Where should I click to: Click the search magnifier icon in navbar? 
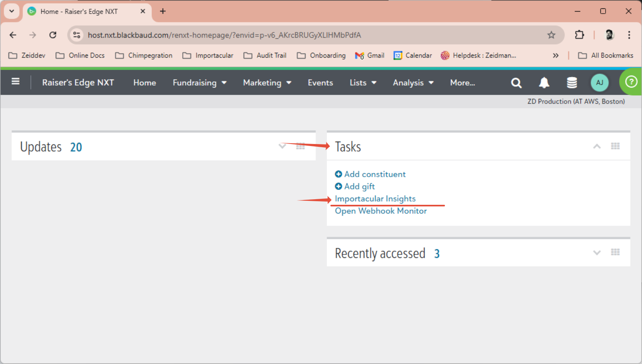point(516,83)
